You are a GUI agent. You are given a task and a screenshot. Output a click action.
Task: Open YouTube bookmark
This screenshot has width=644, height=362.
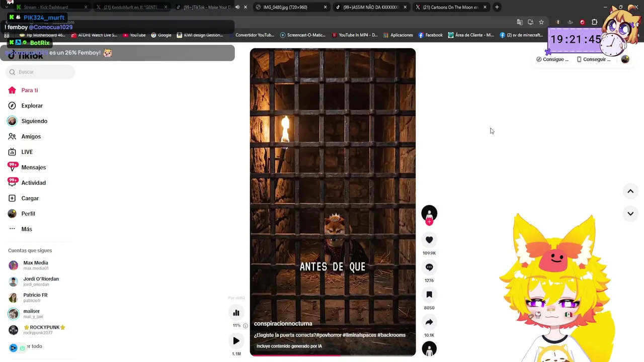(x=134, y=35)
